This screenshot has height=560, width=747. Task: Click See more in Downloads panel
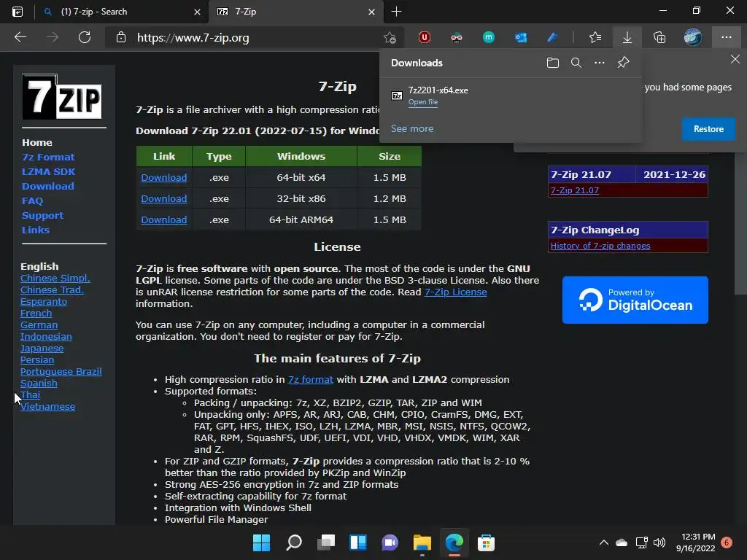click(x=412, y=128)
